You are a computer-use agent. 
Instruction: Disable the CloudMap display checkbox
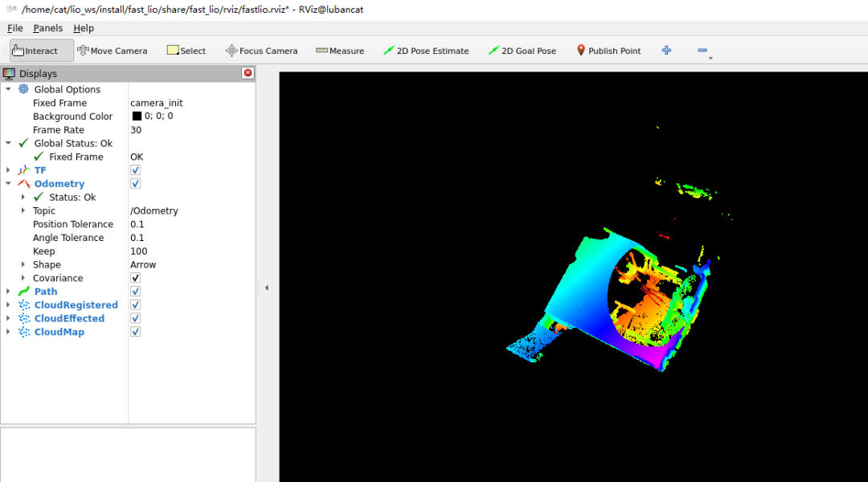[135, 332]
